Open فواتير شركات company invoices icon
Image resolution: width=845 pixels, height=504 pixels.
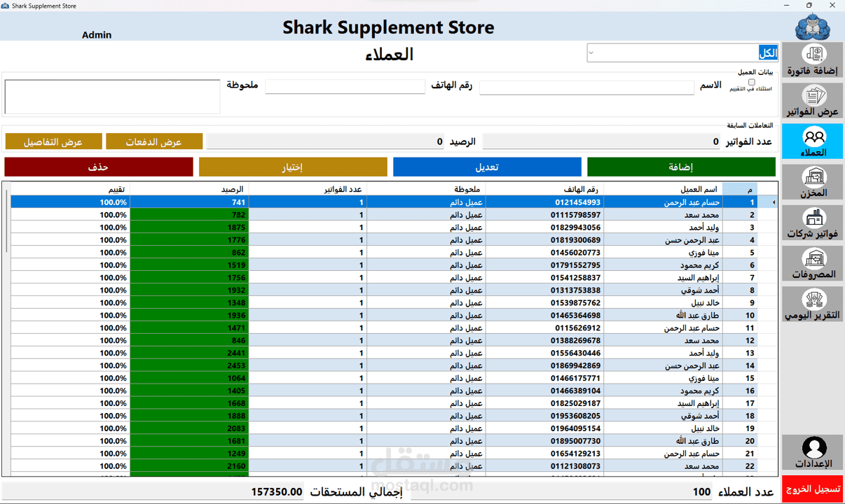coord(812,223)
